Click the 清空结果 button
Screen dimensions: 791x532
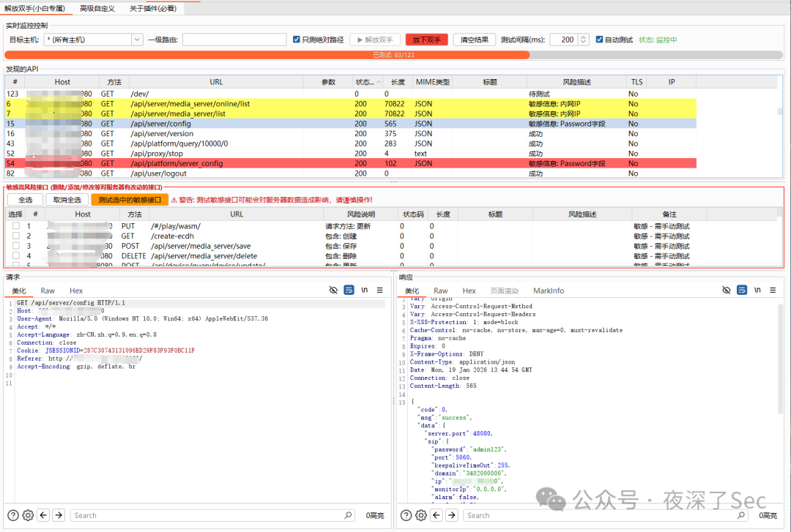pos(475,40)
